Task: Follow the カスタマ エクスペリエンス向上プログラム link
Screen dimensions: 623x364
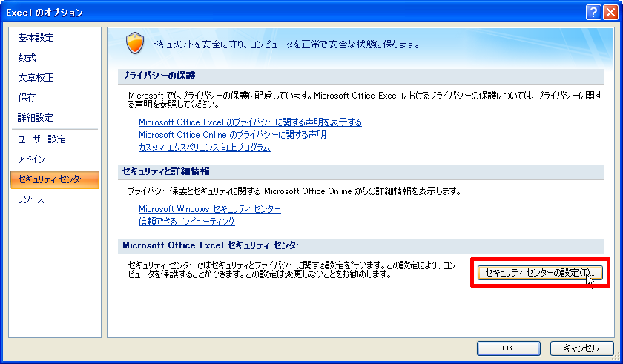Action: [x=204, y=148]
